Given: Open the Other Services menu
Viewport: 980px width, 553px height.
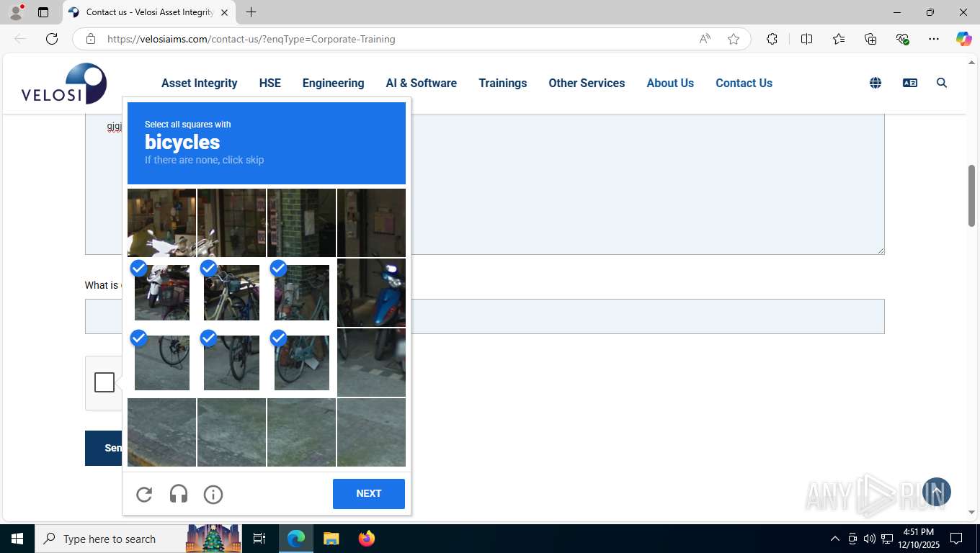Looking at the screenshot, I should [x=587, y=83].
